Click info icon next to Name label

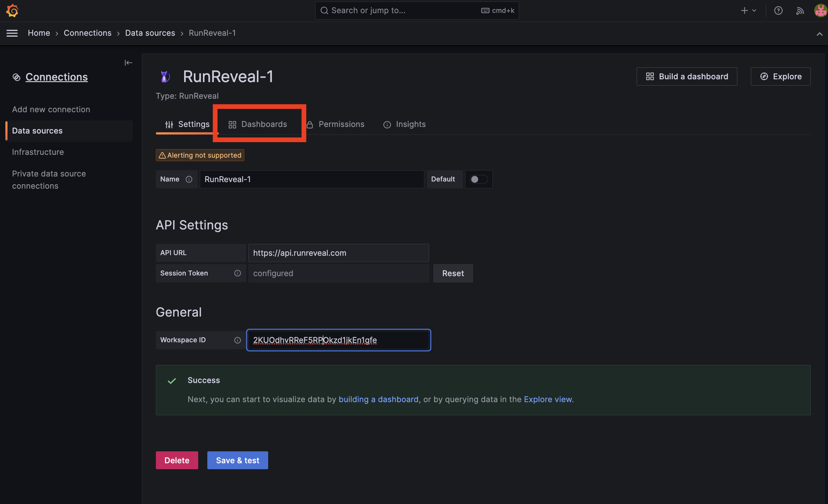[x=189, y=179]
